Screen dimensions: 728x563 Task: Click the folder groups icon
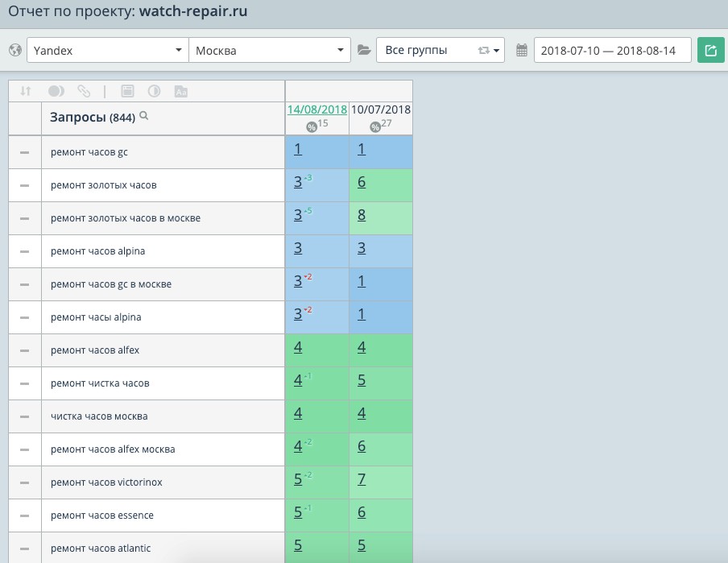[x=364, y=50]
